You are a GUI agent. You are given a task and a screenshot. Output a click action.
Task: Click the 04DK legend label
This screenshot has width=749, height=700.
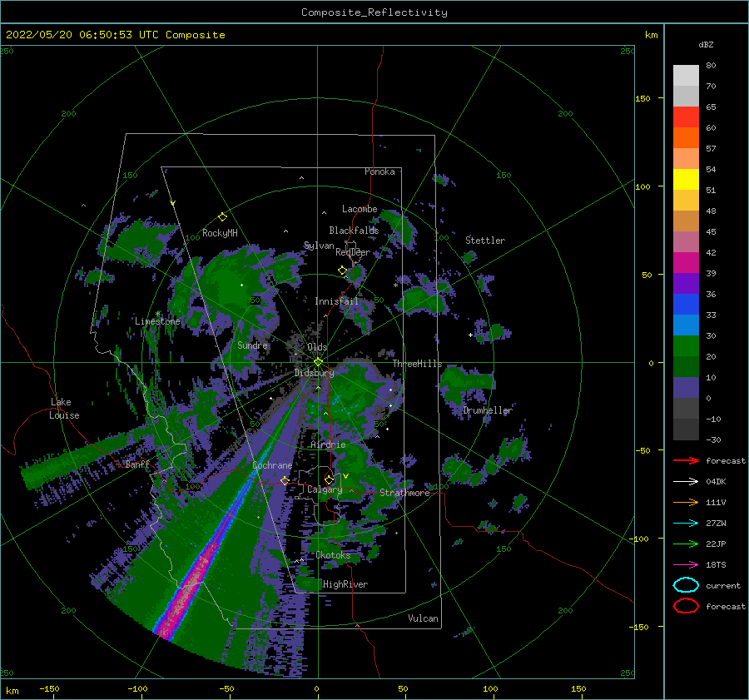[716, 482]
